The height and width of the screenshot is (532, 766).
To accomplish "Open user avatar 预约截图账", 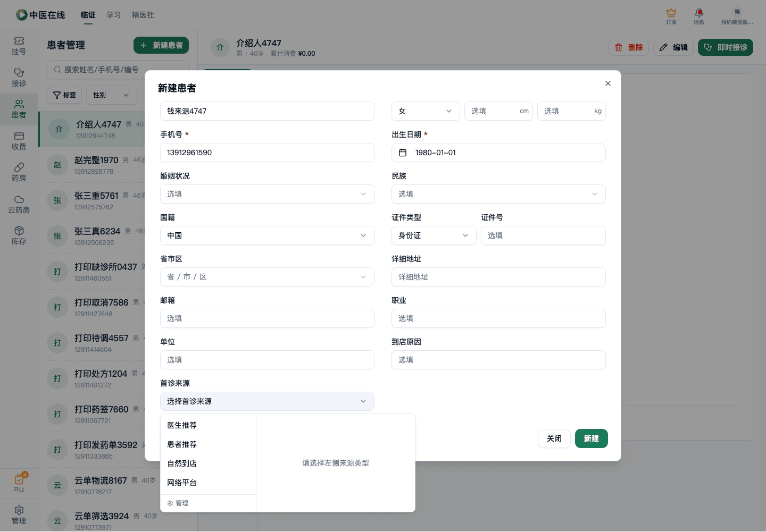I will 737,16.
